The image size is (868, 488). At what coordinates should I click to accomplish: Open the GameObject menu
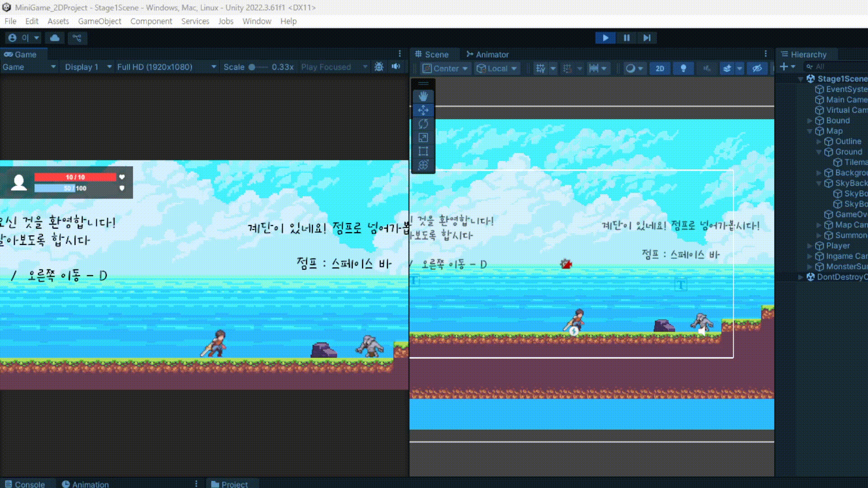coord(99,21)
